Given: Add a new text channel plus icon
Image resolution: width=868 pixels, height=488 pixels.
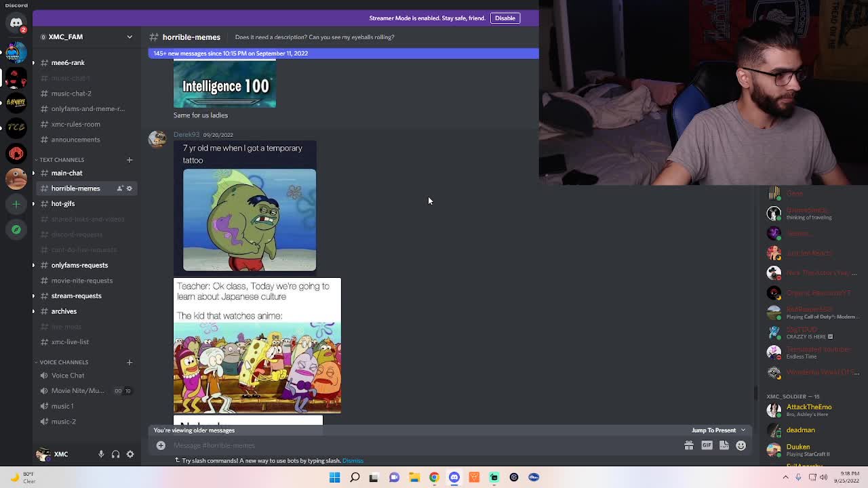Looking at the screenshot, I should [x=130, y=160].
